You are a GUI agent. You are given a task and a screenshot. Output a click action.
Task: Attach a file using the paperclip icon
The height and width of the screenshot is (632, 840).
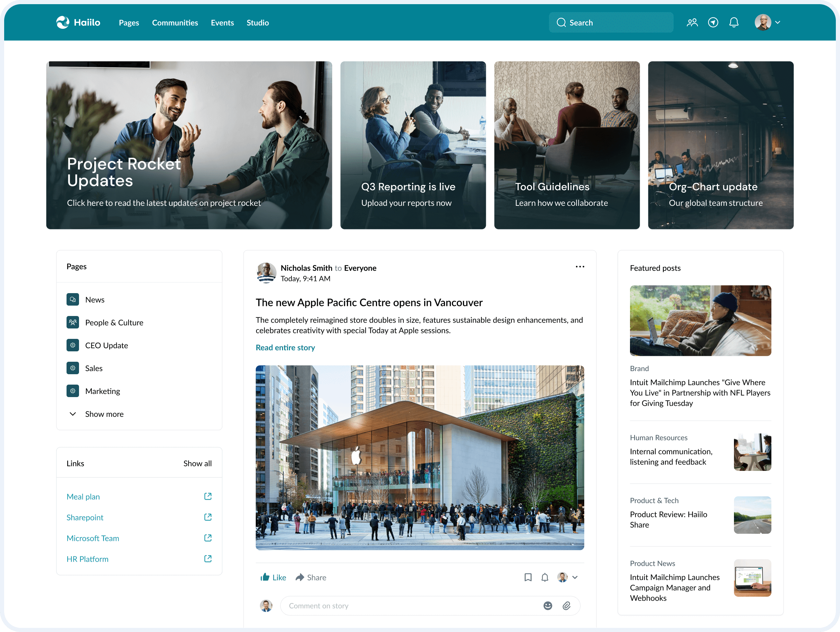[567, 606]
